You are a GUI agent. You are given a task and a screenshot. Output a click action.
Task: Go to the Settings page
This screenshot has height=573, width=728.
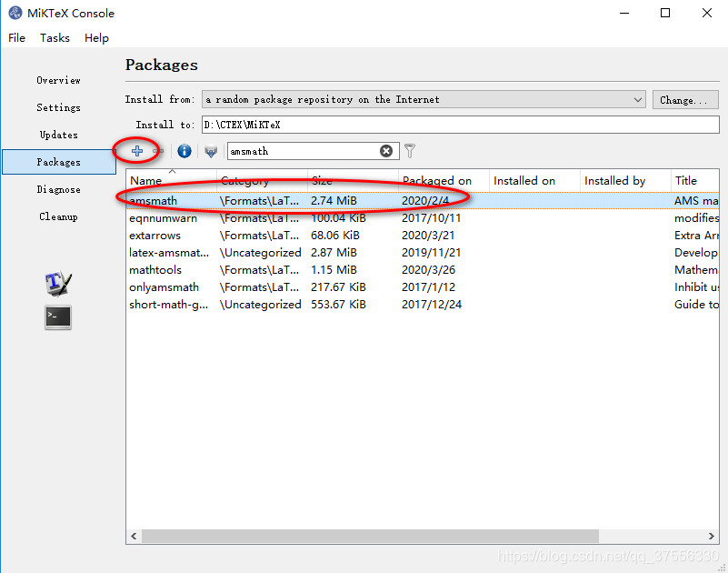pos(58,108)
